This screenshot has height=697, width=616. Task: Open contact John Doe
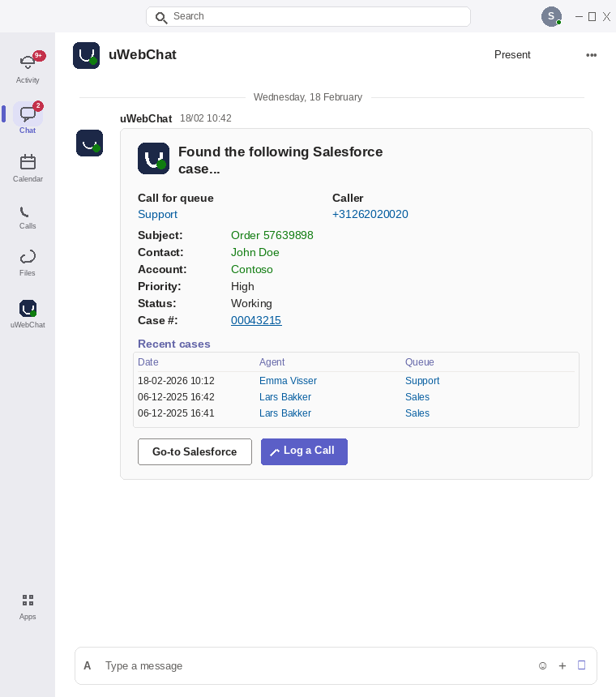(x=255, y=253)
